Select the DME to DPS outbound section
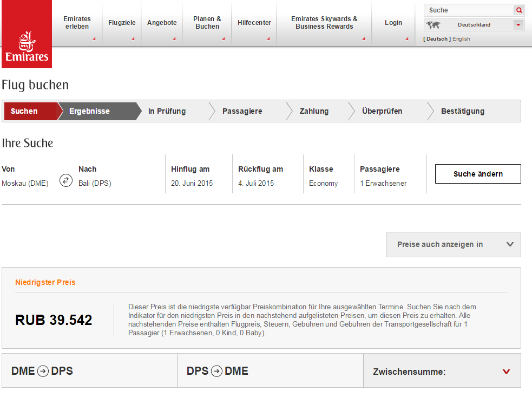Screen dimensions: 532x397 90,371
